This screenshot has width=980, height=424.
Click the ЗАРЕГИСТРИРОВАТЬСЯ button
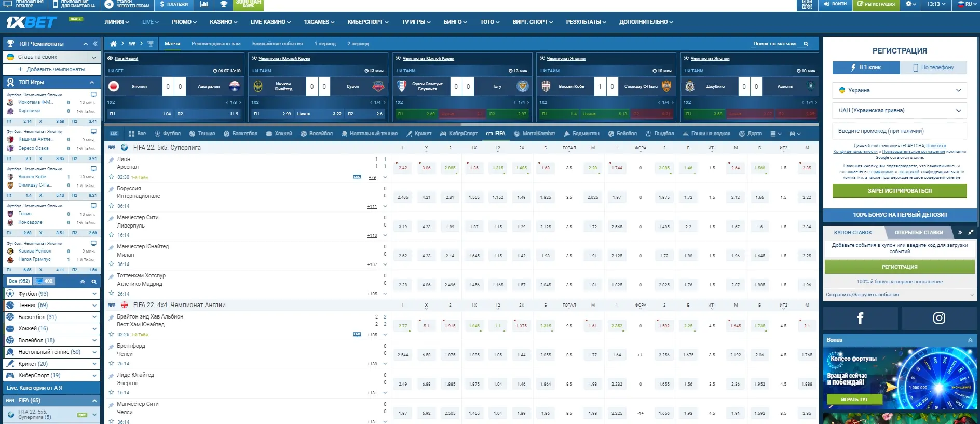900,191
